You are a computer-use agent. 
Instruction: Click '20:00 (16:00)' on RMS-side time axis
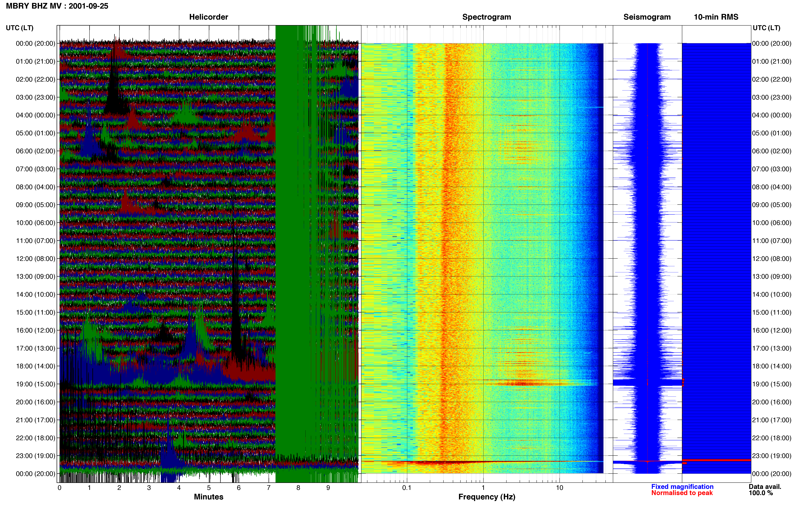click(x=772, y=402)
